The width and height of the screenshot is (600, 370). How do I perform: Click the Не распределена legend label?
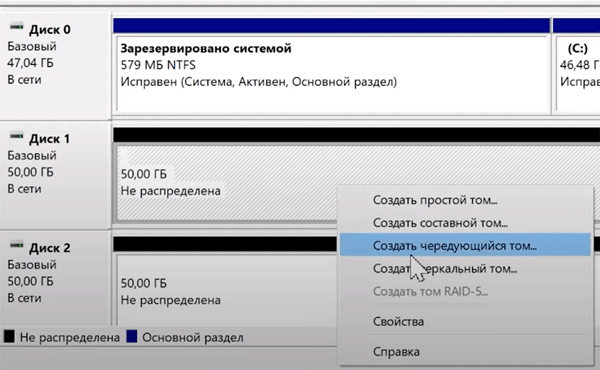point(70,337)
